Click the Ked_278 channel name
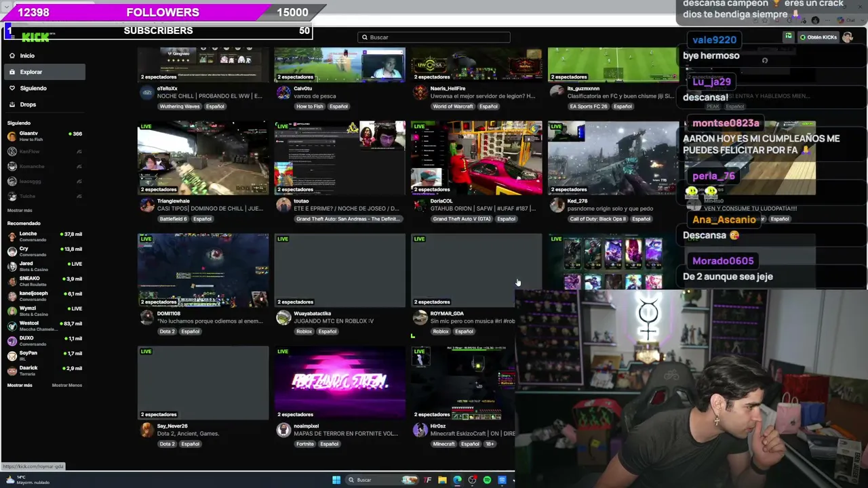The width and height of the screenshot is (868, 488). [578, 201]
